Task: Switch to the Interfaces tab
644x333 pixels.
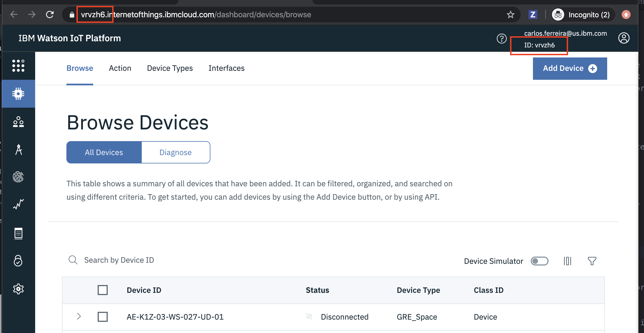Action: pyautogui.click(x=227, y=68)
